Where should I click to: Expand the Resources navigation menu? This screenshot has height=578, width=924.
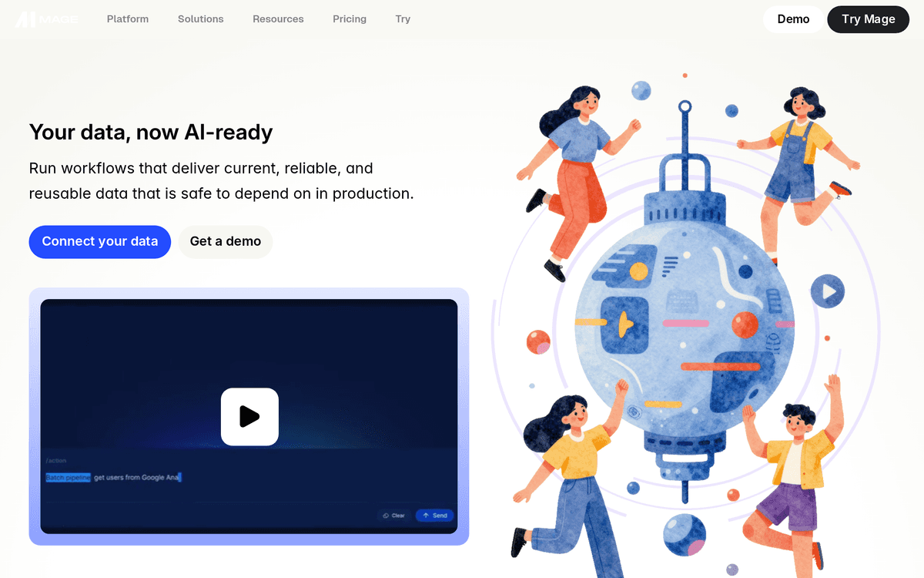[278, 19]
